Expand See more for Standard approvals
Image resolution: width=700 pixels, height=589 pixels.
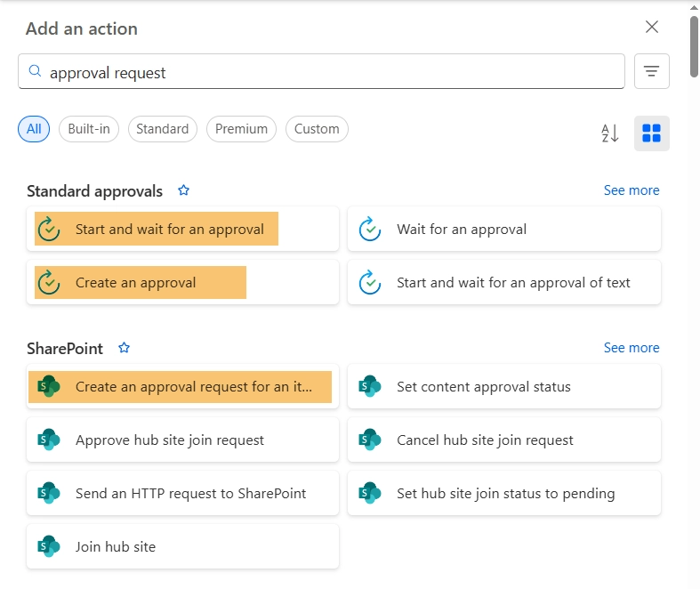[632, 190]
